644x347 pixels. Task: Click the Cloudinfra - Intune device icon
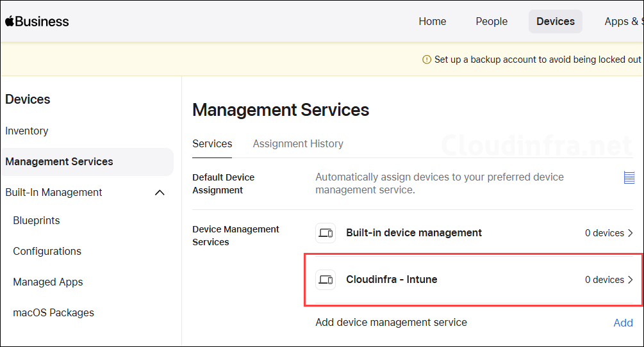point(326,280)
